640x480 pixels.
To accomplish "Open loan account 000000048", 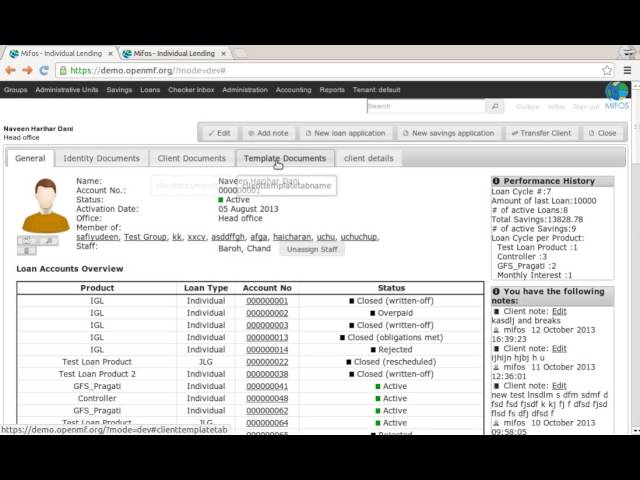I will pyautogui.click(x=267, y=399).
